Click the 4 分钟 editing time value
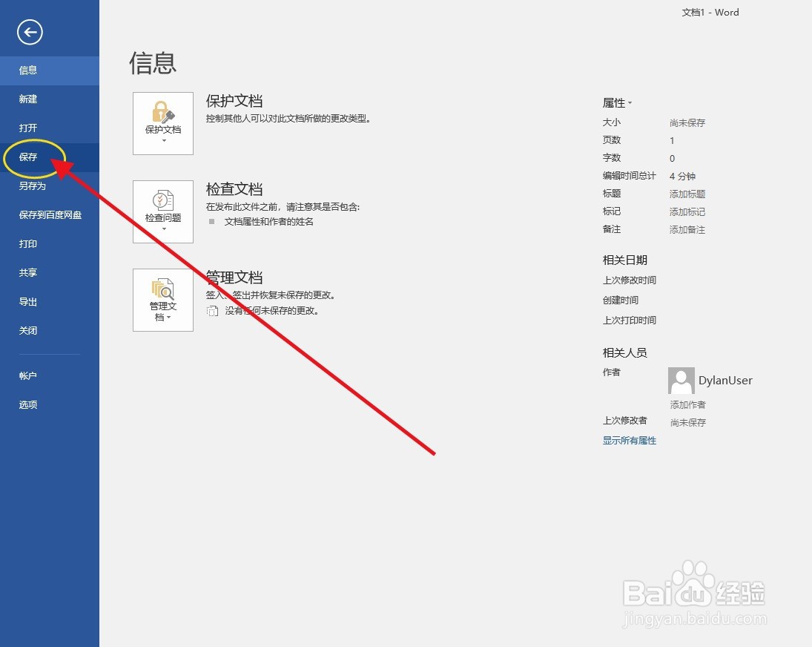This screenshot has height=647, width=812. [x=682, y=176]
